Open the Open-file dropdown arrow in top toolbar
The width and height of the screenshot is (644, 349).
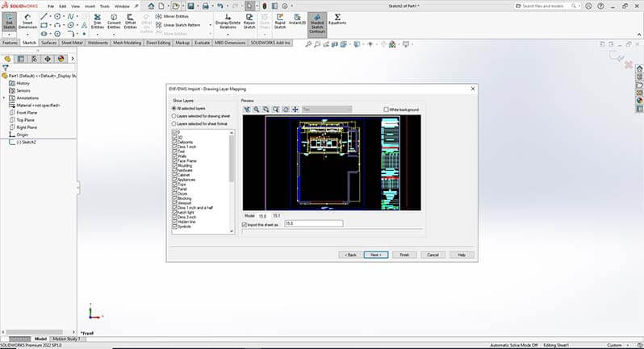[182, 6]
